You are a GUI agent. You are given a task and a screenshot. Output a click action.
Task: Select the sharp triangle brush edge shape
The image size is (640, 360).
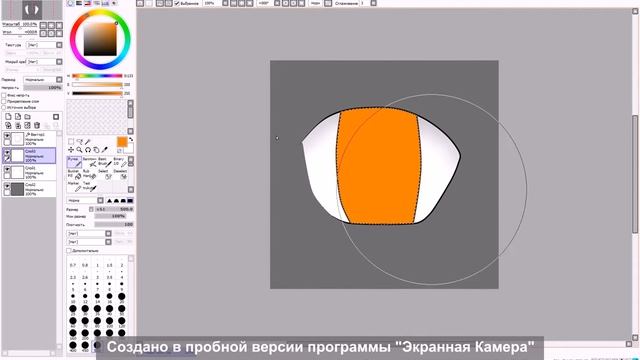[109, 200]
